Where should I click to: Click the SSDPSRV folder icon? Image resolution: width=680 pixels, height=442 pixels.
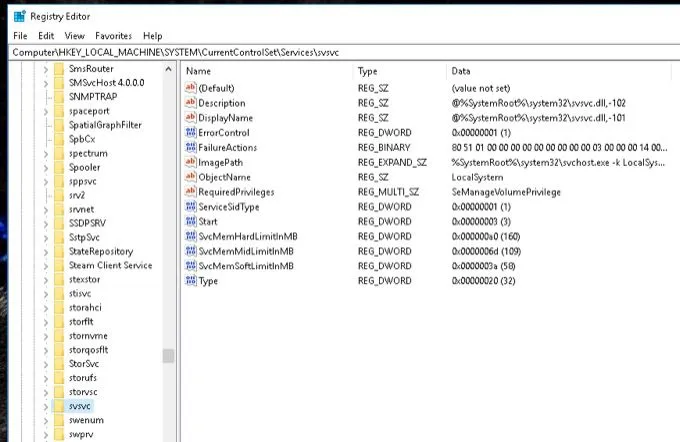coord(59,223)
